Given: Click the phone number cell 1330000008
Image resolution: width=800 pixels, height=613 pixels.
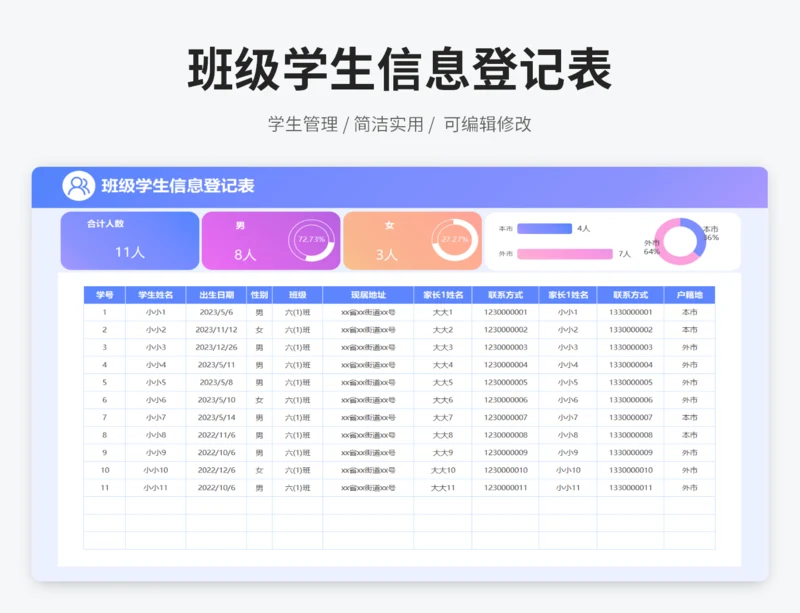Looking at the screenshot, I should (x=631, y=435).
